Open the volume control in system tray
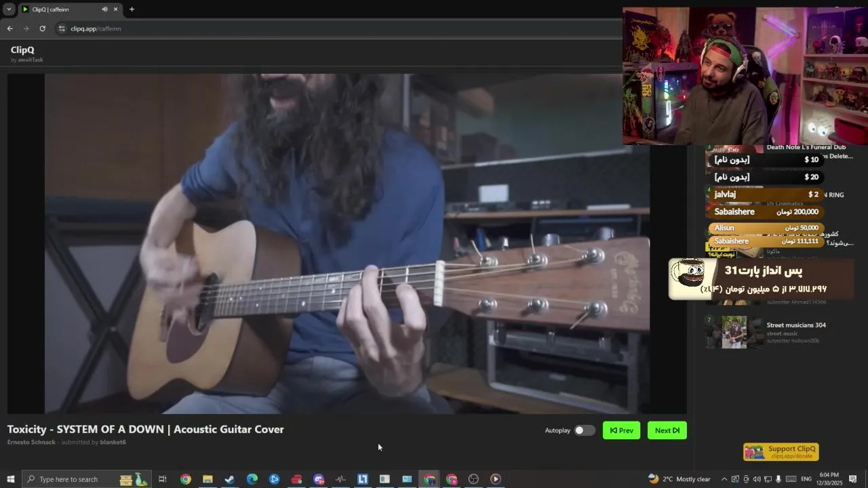Viewport: 868px width, 488px height. click(x=757, y=479)
